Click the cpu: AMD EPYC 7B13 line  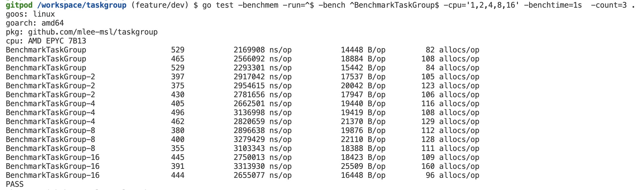tap(46, 41)
